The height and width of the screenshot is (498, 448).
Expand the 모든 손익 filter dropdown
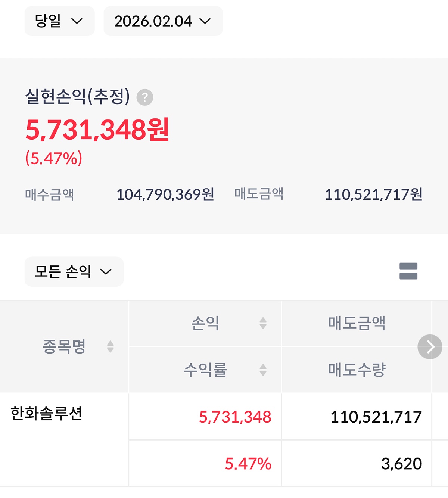coord(74,271)
